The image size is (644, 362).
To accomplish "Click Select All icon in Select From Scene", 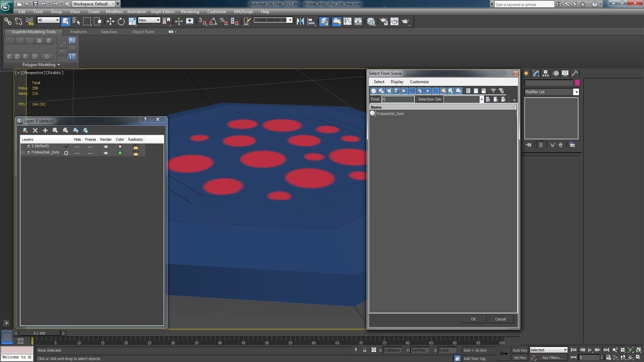I will 468,91.
